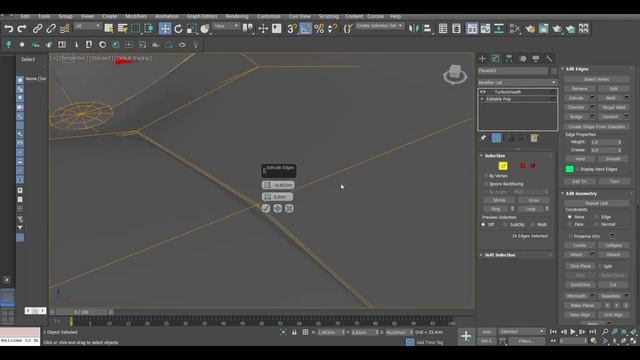Image resolution: width=640 pixels, height=360 pixels.
Task: Open Select by Name dialog
Action: pos(122,28)
